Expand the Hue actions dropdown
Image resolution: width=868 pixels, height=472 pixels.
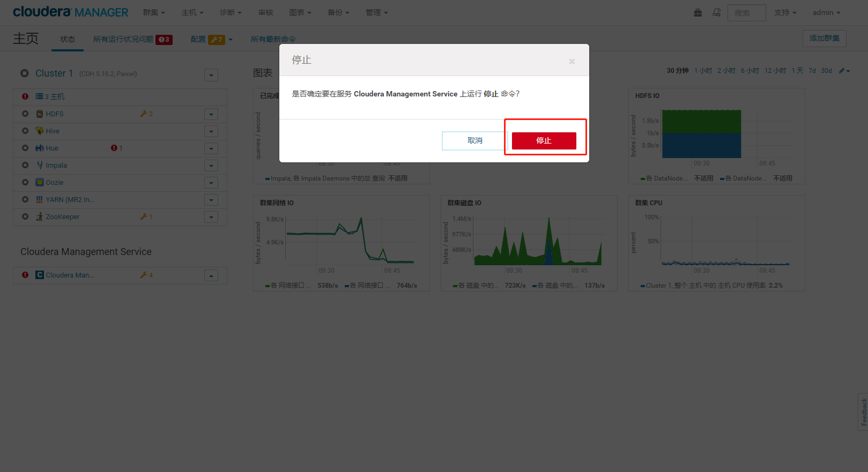pyautogui.click(x=211, y=148)
